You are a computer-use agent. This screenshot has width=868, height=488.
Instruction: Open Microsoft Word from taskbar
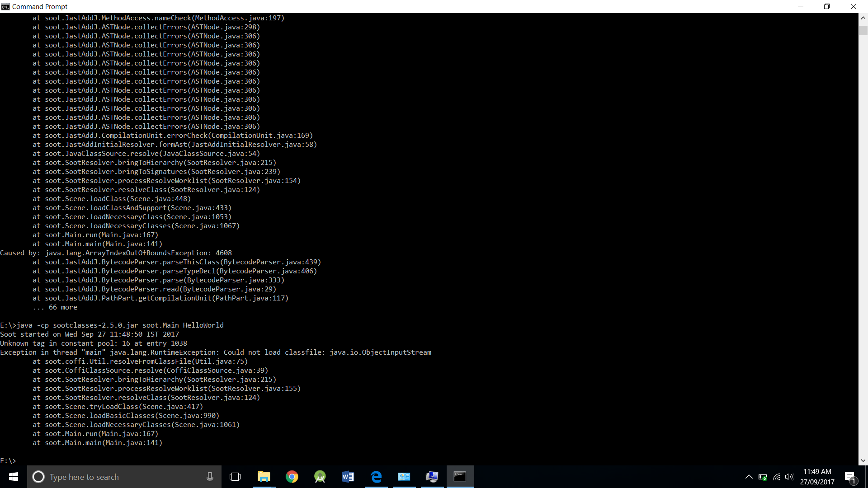click(x=348, y=477)
